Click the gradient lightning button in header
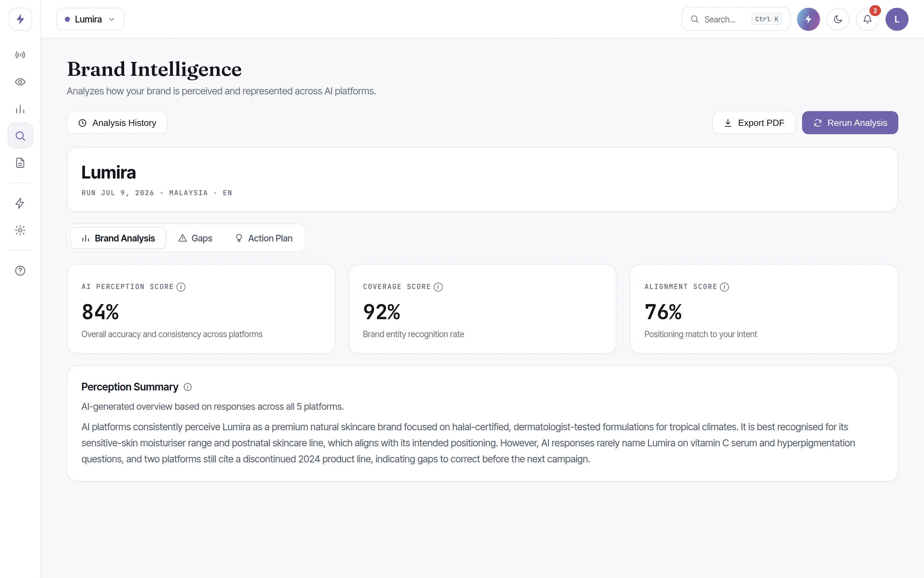This screenshot has height=578, width=924. (808, 19)
